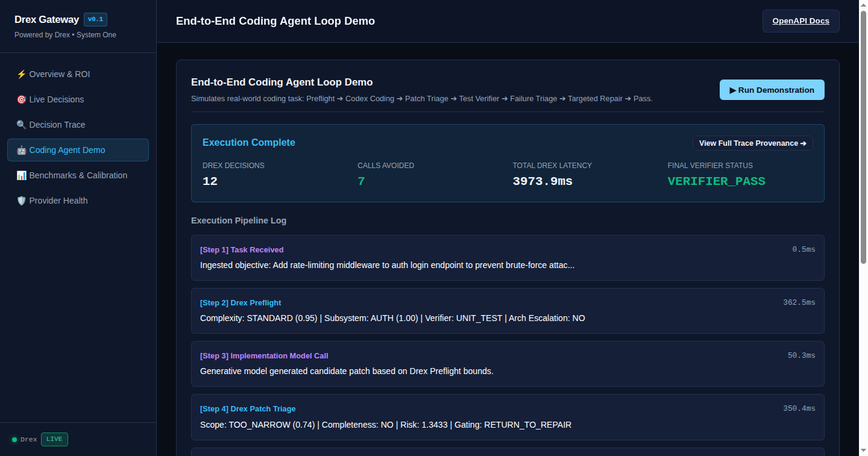Viewport: 868px width, 456px height.
Task: Click the TOTAL DREX LATENCY label
Action: coord(552,165)
